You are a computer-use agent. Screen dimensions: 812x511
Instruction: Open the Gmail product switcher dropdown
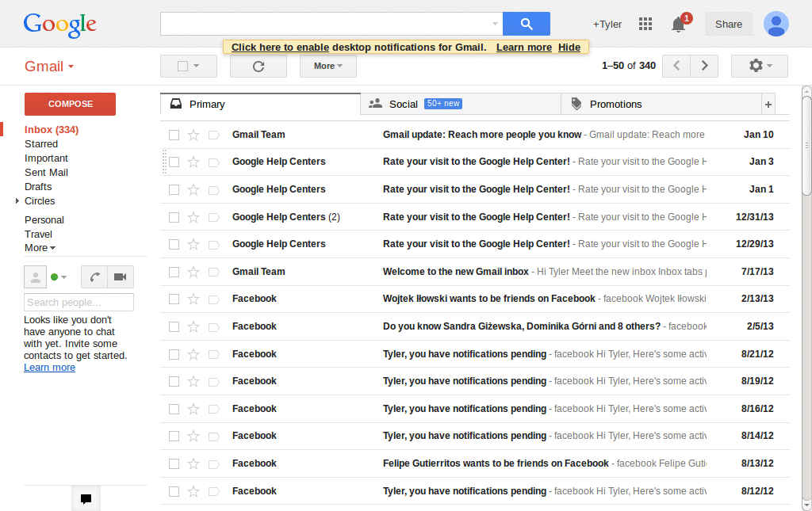pos(49,67)
